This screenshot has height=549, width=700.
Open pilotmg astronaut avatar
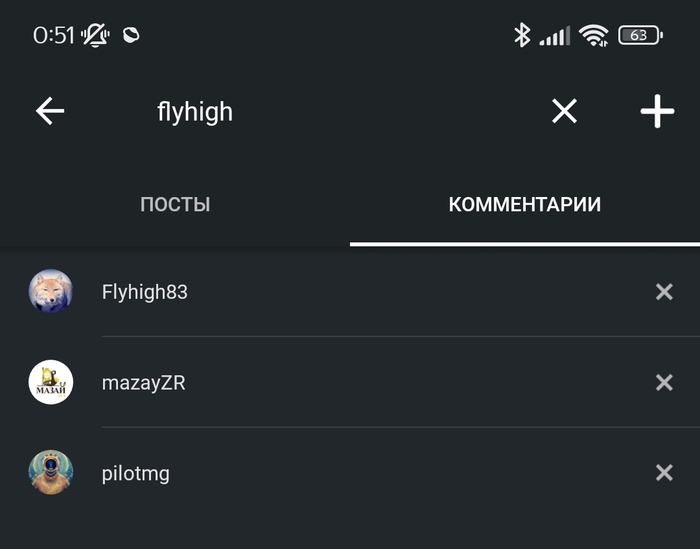(x=50, y=473)
